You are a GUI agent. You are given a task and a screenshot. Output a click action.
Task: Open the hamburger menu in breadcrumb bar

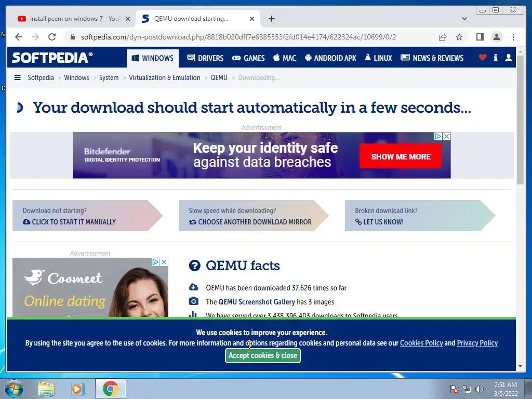tap(17, 78)
